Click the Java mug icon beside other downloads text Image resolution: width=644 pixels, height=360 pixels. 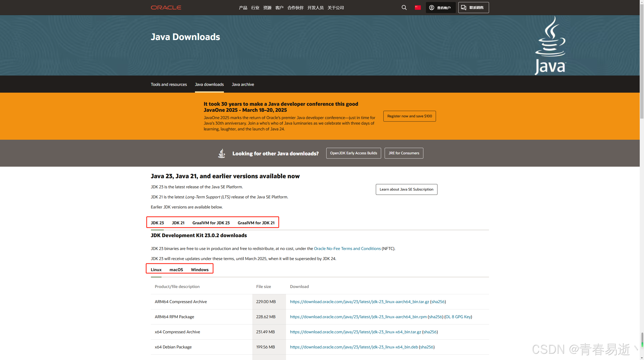(x=221, y=153)
